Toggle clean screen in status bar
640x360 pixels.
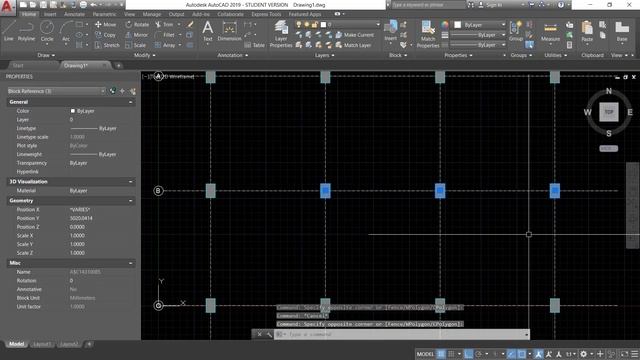coord(624,354)
